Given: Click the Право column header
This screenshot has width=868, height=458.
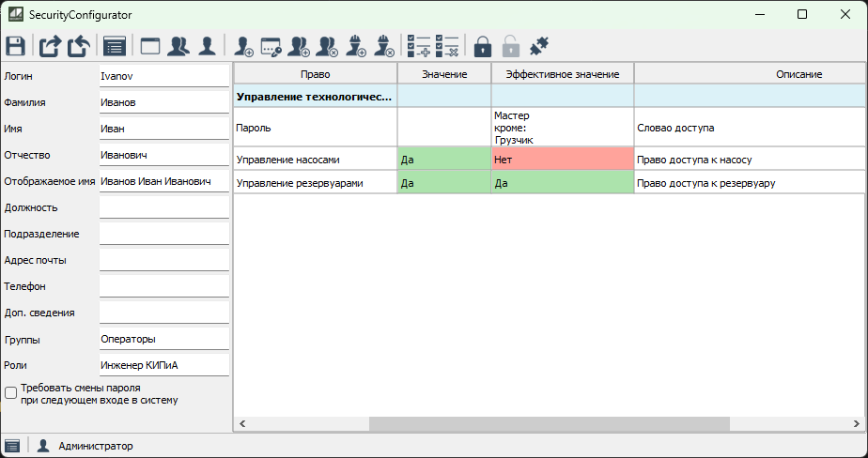Looking at the screenshot, I should pyautogui.click(x=315, y=74).
